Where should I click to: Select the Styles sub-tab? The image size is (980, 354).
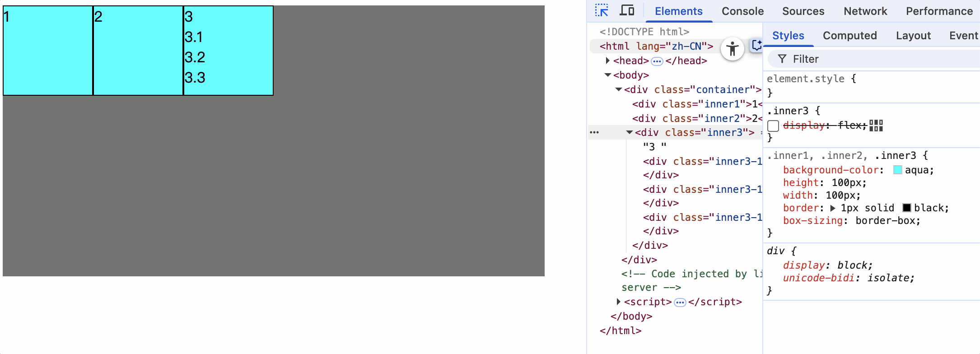(789, 36)
